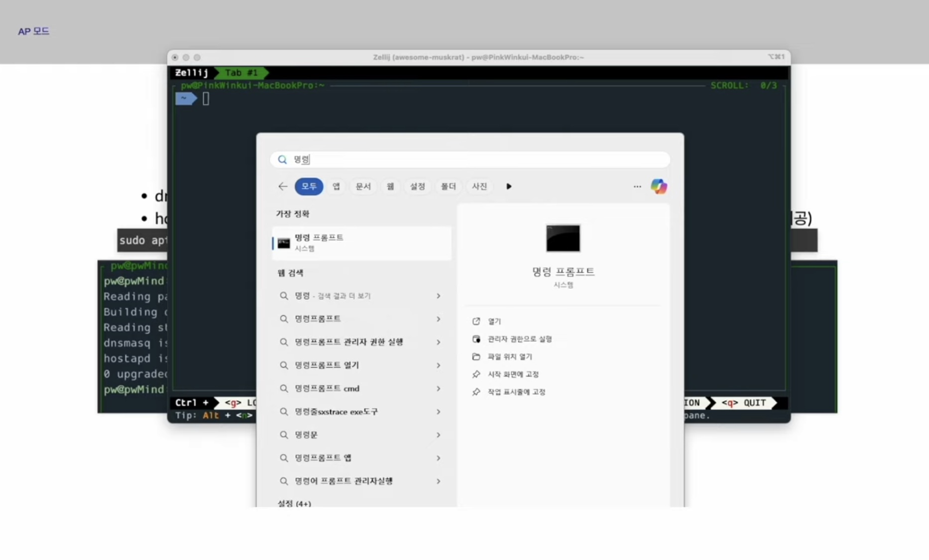
Task: Expand chevron for 명령프롬프트 cmd
Action: 439,388
